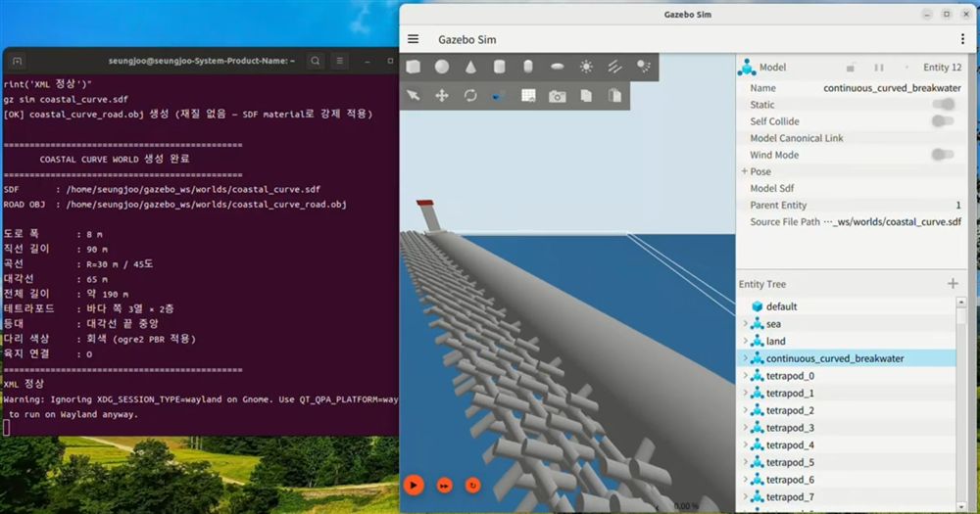
Task: Toggle the Self Collide switch
Action: 943,121
